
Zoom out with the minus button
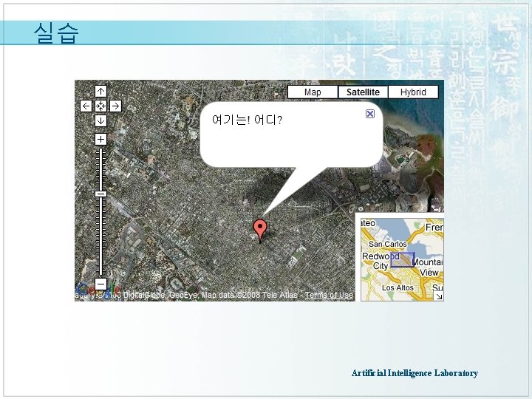pos(100,284)
